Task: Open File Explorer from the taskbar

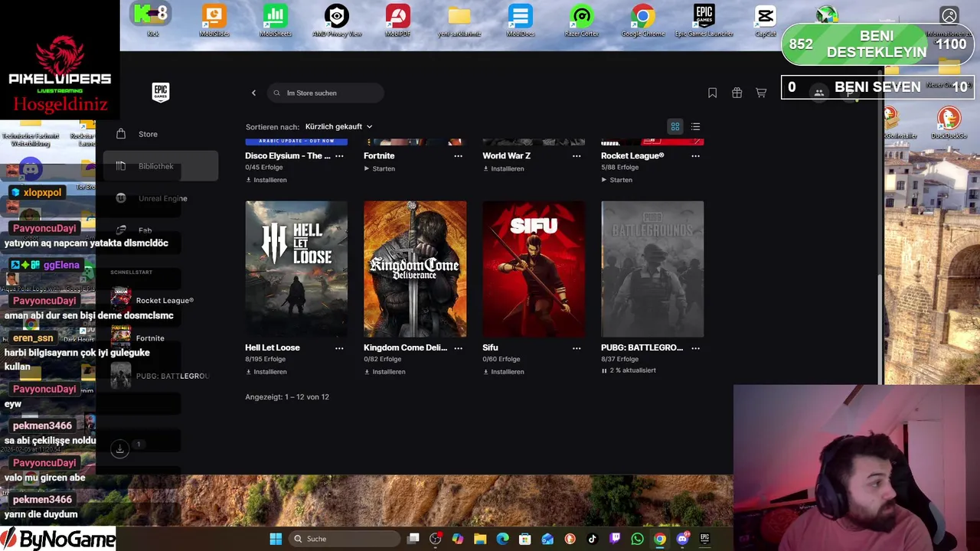Action: click(x=480, y=539)
